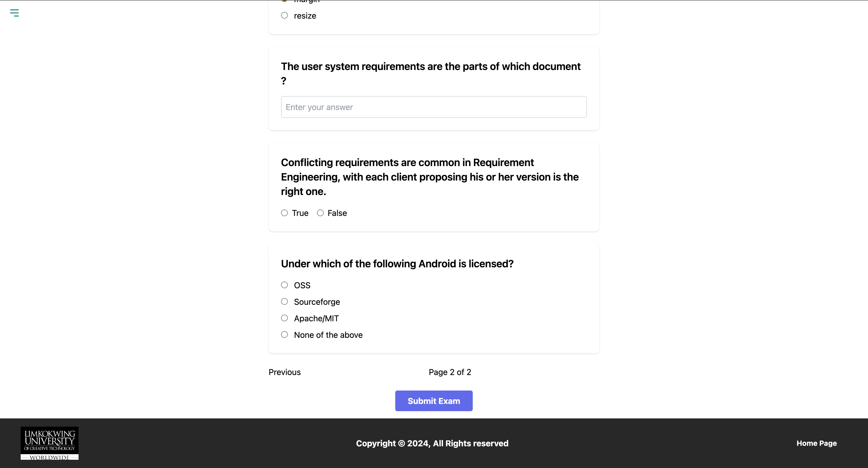Click the True label text
This screenshot has width=868, height=468.
[300, 213]
